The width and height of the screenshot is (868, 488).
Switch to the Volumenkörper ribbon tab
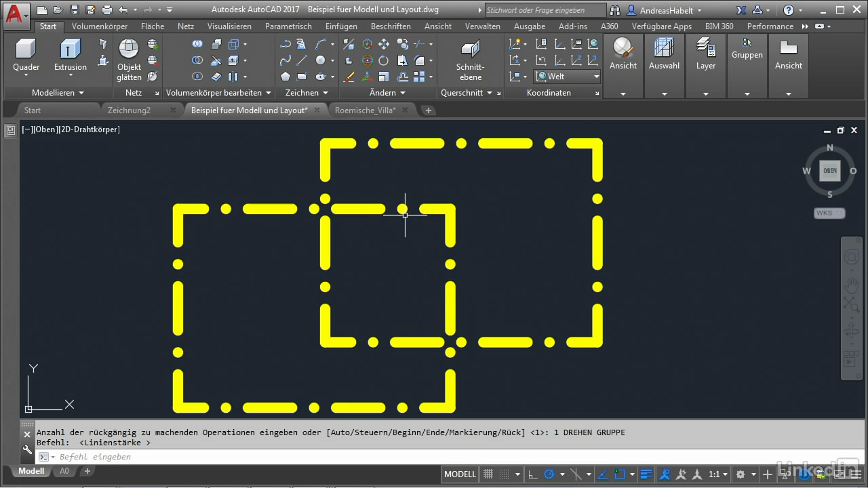pos(100,26)
